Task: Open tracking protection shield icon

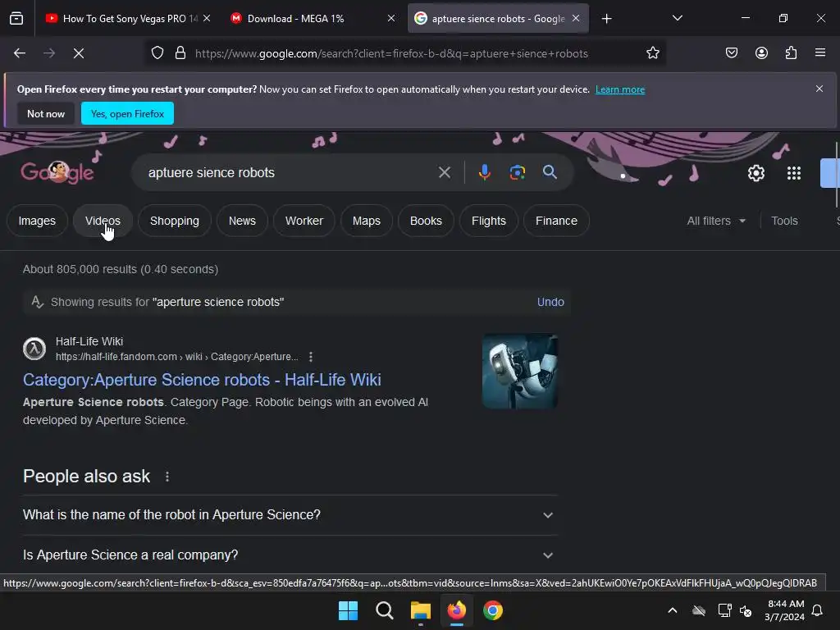Action: 157,53
